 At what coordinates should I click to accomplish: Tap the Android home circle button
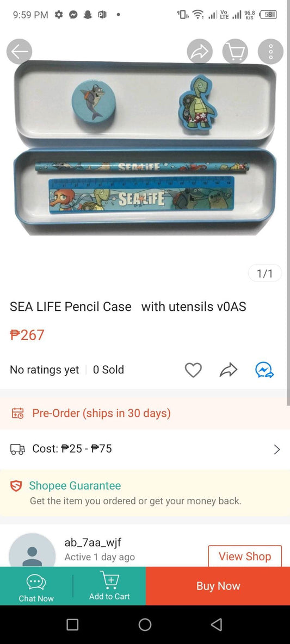click(145, 624)
